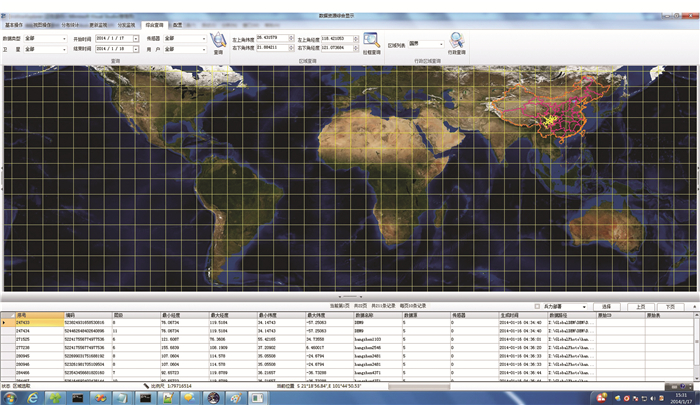The width and height of the screenshot is (700, 405).
Task: Open the Windows Start menu
Action: pyautogui.click(x=12, y=397)
